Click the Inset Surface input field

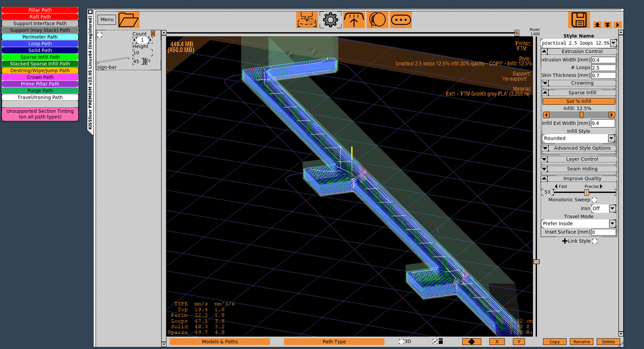tap(603, 232)
